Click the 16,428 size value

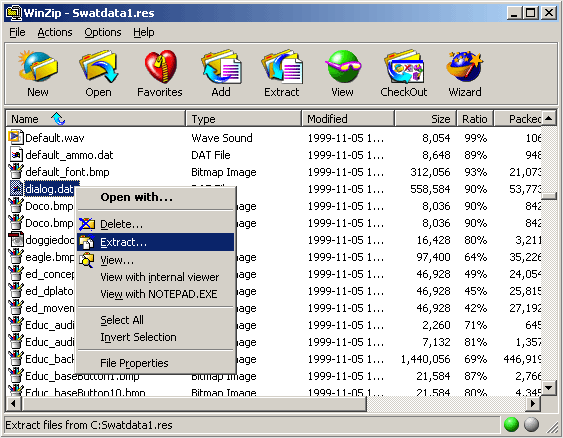pyautogui.click(x=433, y=240)
